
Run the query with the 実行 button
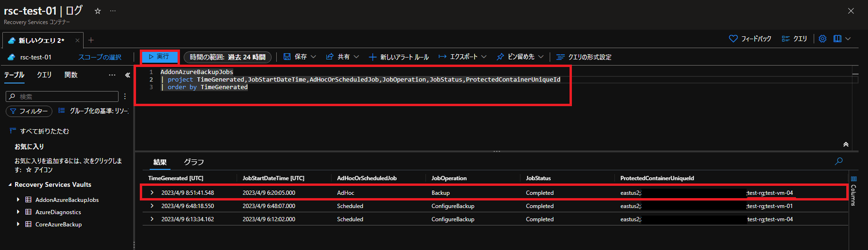160,57
